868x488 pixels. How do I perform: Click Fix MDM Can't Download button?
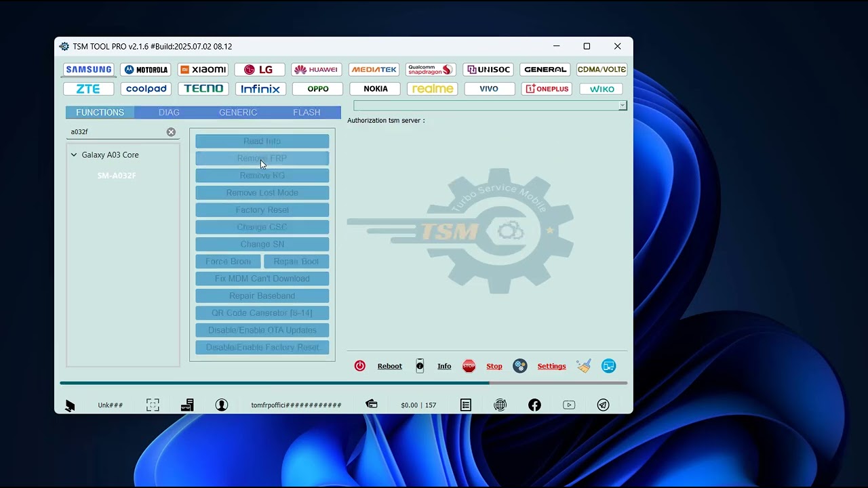262,279
